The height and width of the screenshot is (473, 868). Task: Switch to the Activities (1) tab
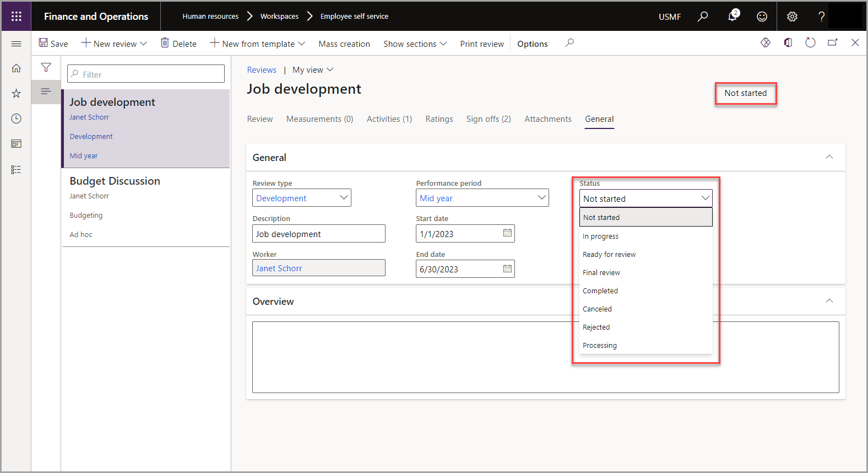pos(389,119)
